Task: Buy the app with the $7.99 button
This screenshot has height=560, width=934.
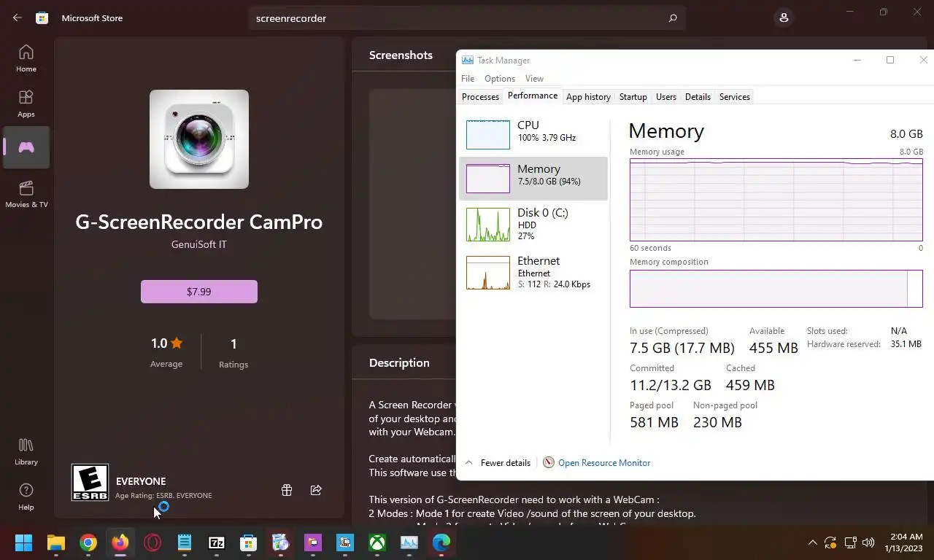Action: click(x=199, y=292)
